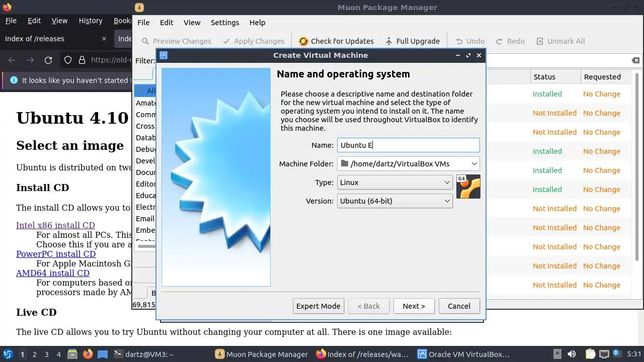Viewport: 644px width, 362px height.
Task: Click Unmark All in Muon toolbar
Action: pos(560,41)
